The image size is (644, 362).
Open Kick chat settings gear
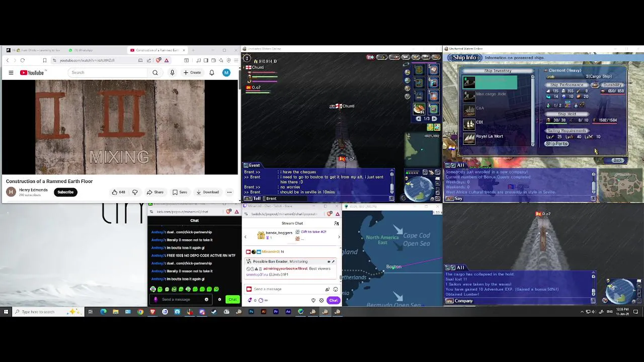click(219, 300)
